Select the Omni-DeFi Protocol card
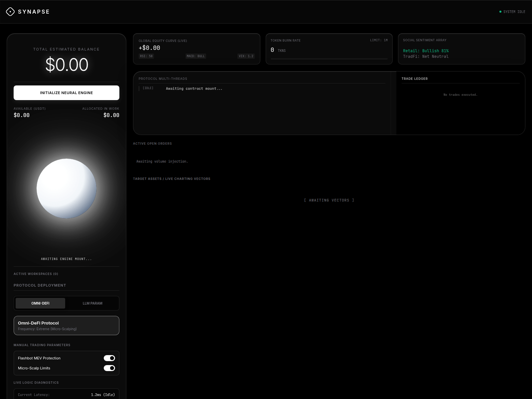532x399 pixels. [x=66, y=326]
